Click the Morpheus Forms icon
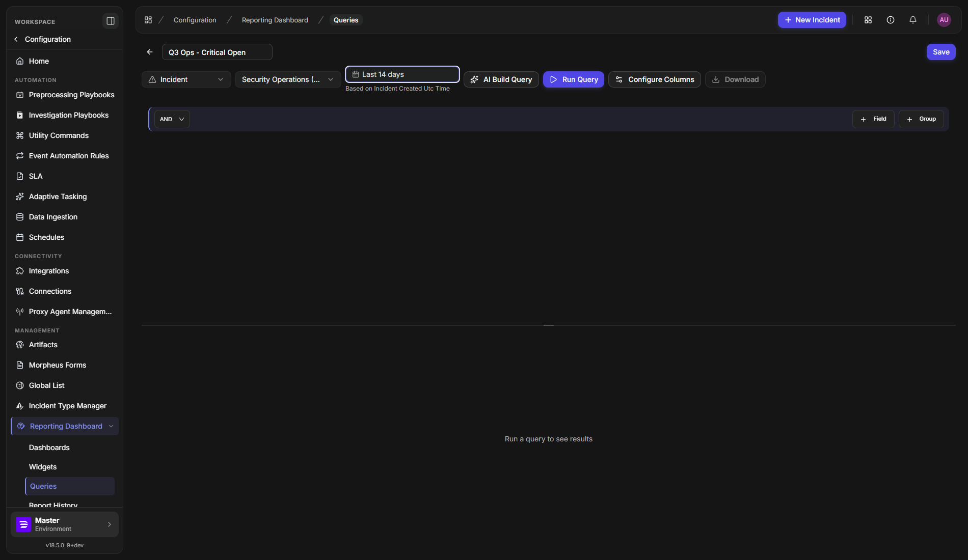The height and width of the screenshot is (560, 968). click(x=20, y=365)
